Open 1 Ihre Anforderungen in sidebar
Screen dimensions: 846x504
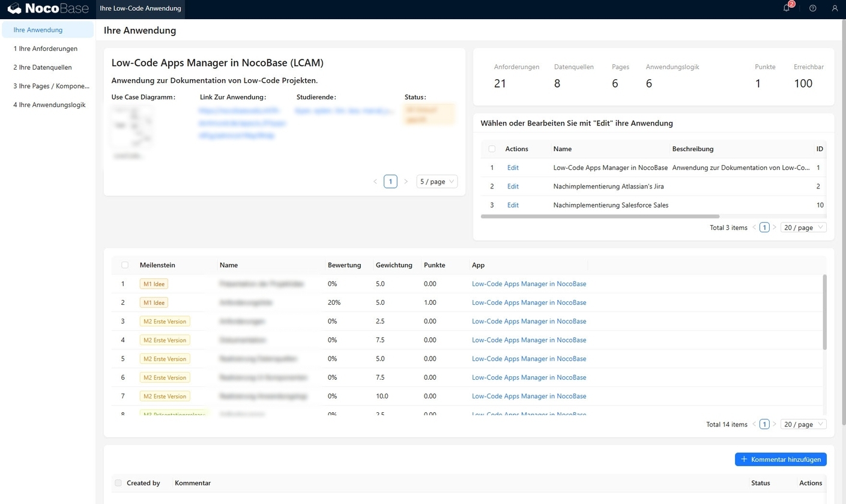(46, 49)
